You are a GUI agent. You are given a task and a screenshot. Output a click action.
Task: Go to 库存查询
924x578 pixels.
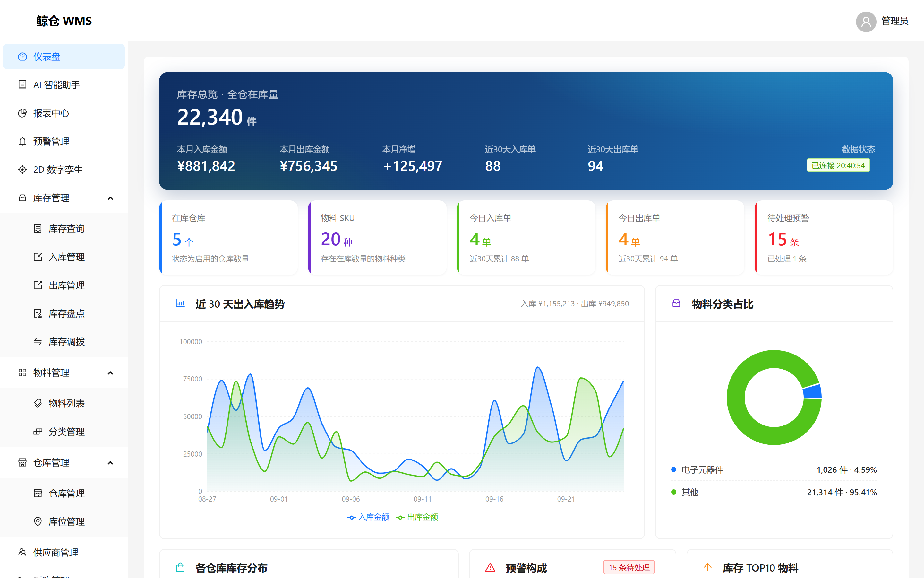coord(64,229)
